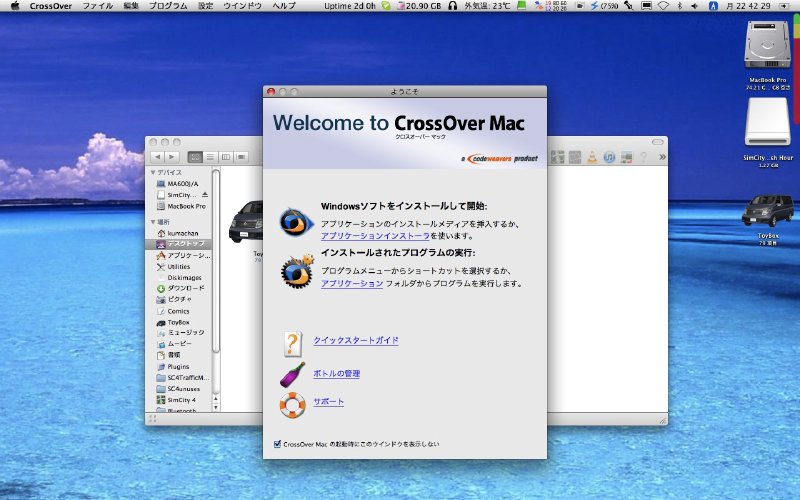Click battery 75% indicator in menu bar
The width and height of the screenshot is (800, 500).
604,6
